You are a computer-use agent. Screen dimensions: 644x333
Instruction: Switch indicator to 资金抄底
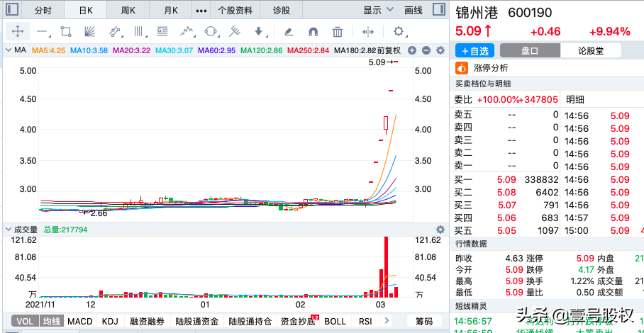[297, 321]
